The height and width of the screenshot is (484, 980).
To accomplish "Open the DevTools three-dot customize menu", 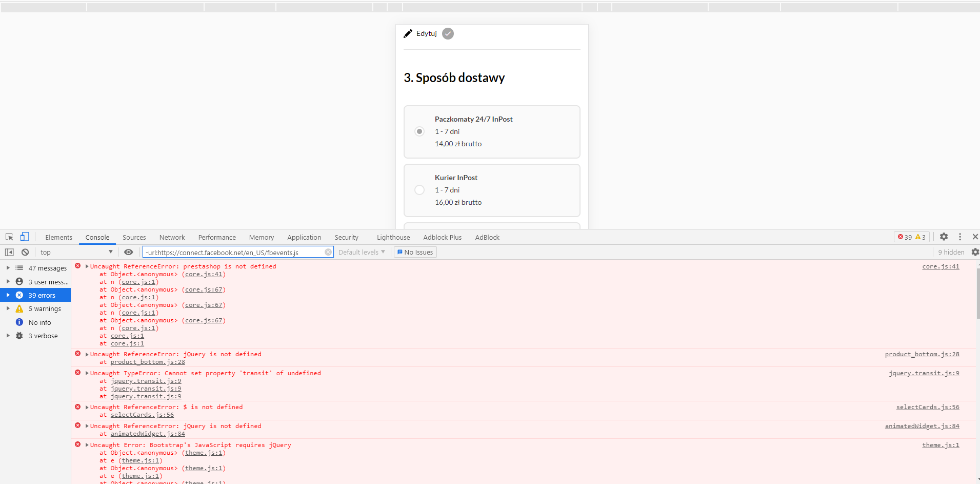I will click(960, 237).
